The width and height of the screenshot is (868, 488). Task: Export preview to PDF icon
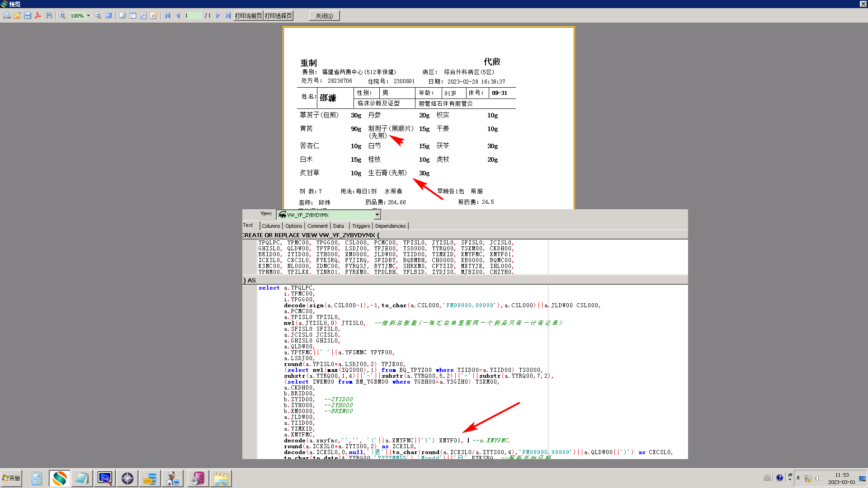click(x=38, y=16)
